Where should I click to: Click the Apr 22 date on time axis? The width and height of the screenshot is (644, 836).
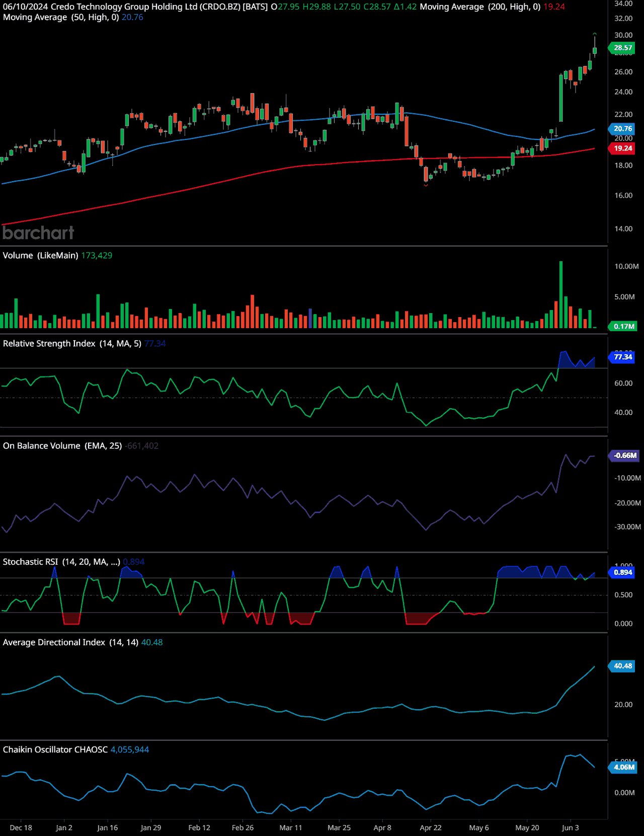(x=431, y=827)
